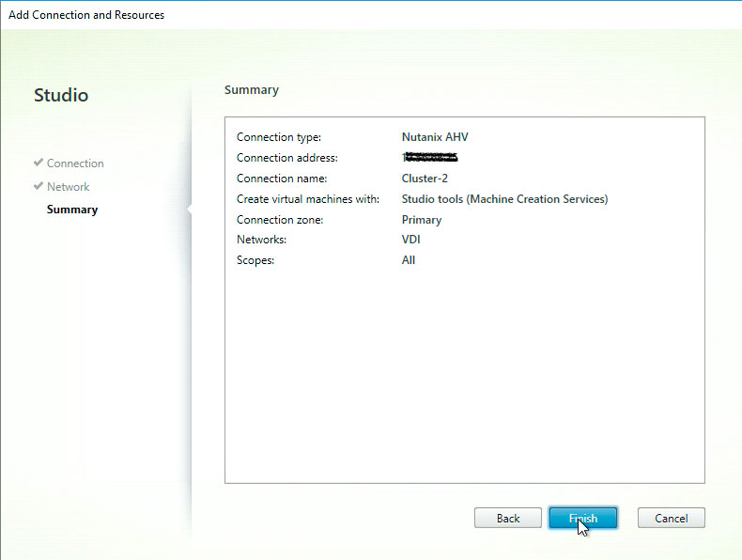Click Studio tools (Machine Creation Services) text
Screen dimensions: 742x560
(504, 199)
